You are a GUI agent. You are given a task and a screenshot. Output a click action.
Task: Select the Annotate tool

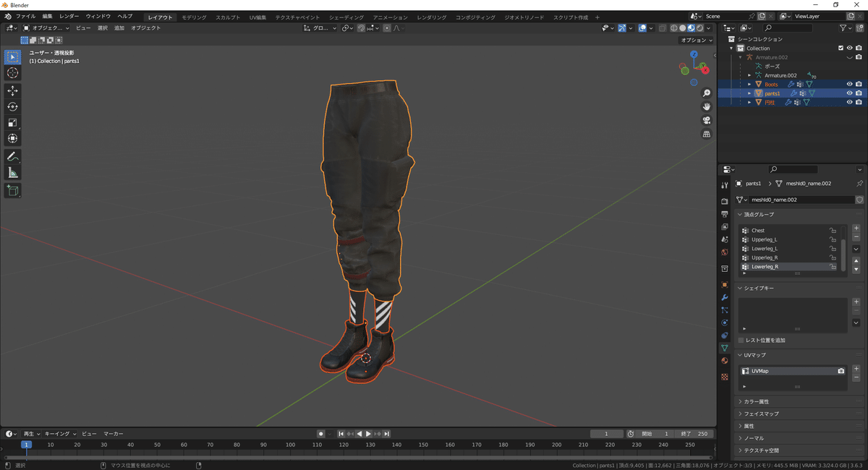13,157
